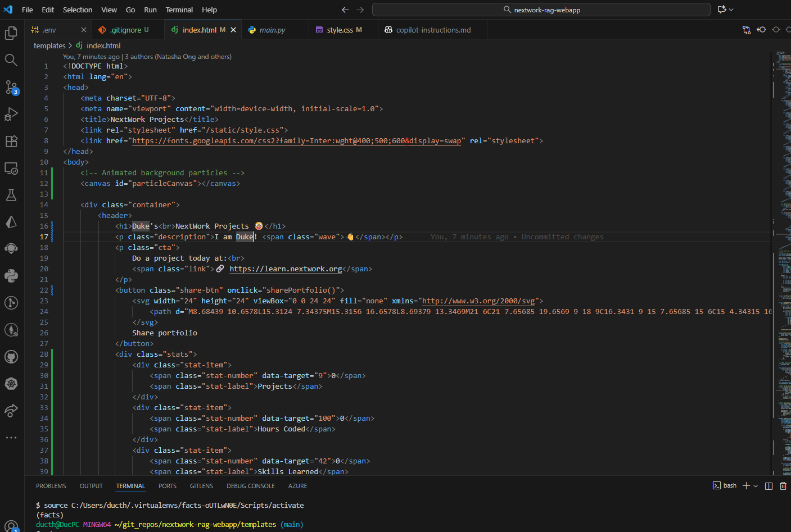
Task: Open the Remote Explorer view
Action: [11, 168]
